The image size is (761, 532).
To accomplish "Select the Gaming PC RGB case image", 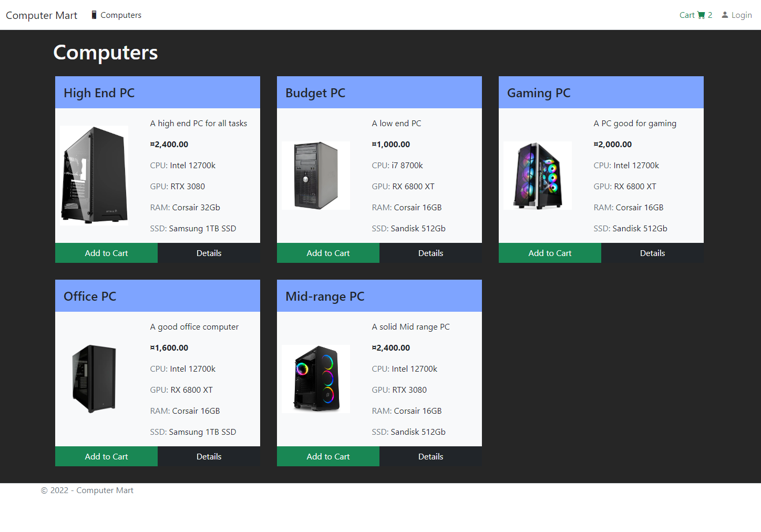I will (538, 176).
